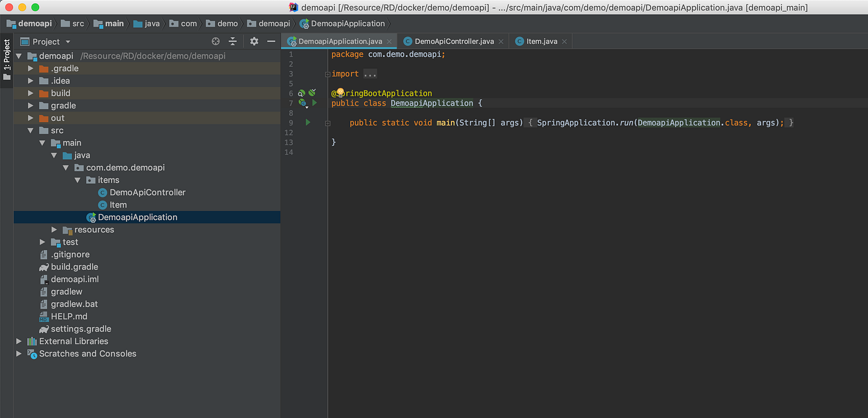The image size is (868, 418).
Task: Click @SpringBootApplication annotation text
Action: (381, 94)
